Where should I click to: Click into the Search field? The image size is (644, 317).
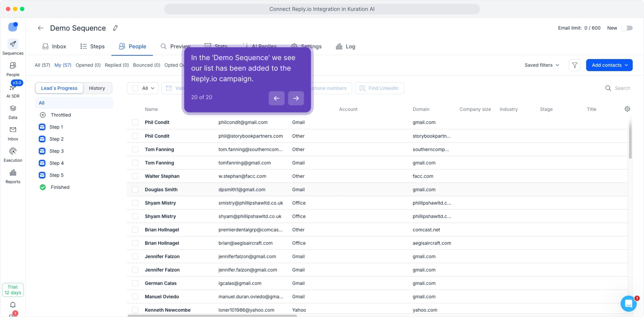click(x=622, y=88)
